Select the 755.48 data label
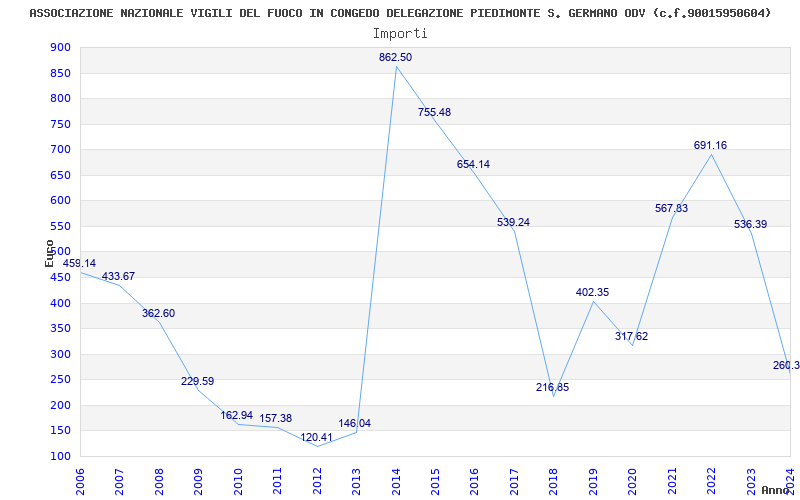 point(434,112)
